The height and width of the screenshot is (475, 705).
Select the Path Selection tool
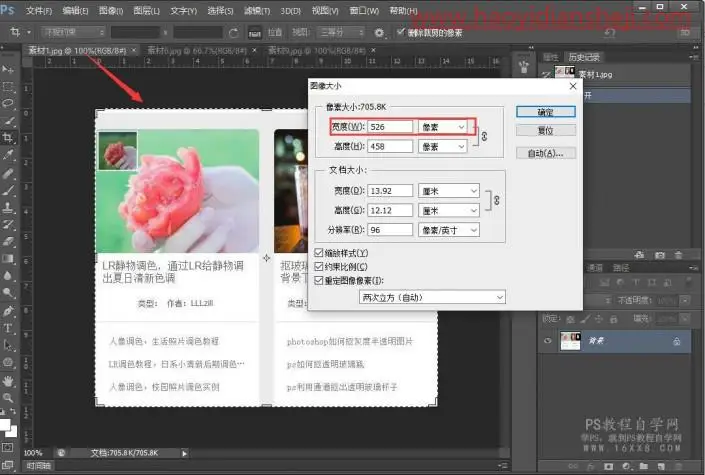8,345
